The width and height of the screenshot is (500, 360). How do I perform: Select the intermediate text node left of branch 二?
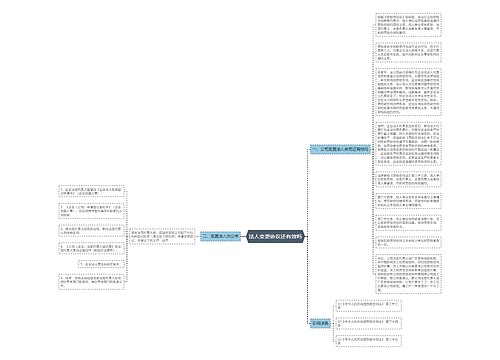162,236
